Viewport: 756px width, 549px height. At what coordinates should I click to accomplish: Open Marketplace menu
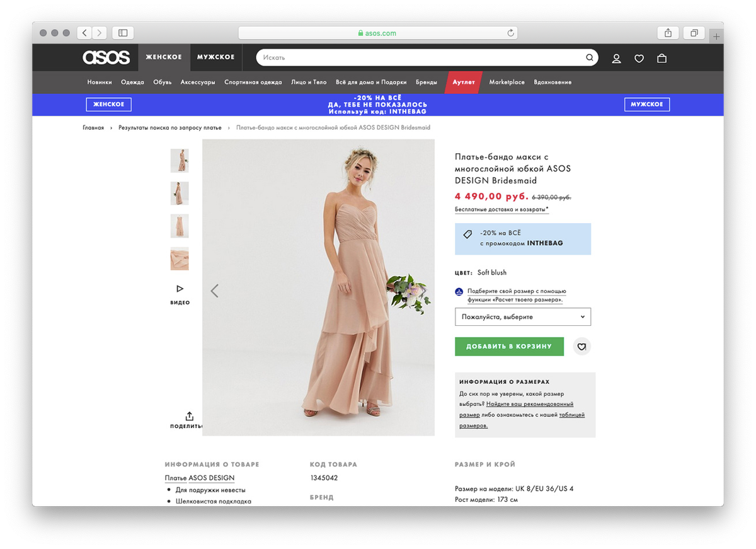click(x=507, y=83)
